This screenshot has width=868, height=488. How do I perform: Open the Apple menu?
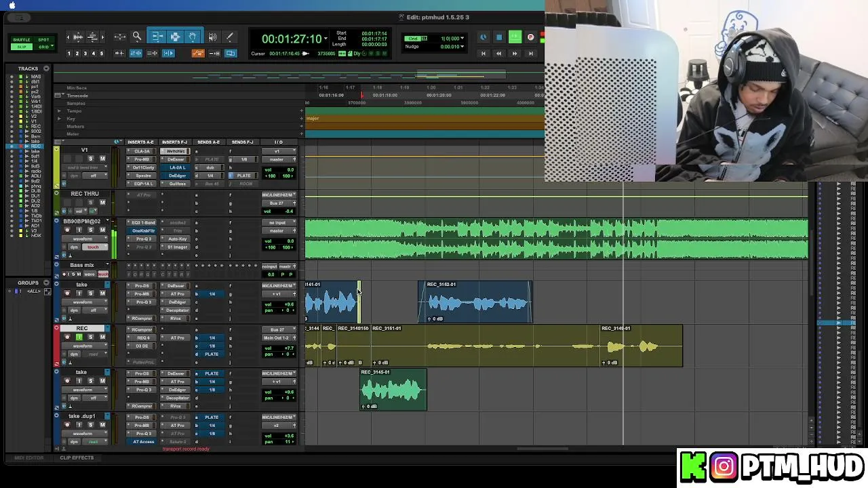coord(12,5)
